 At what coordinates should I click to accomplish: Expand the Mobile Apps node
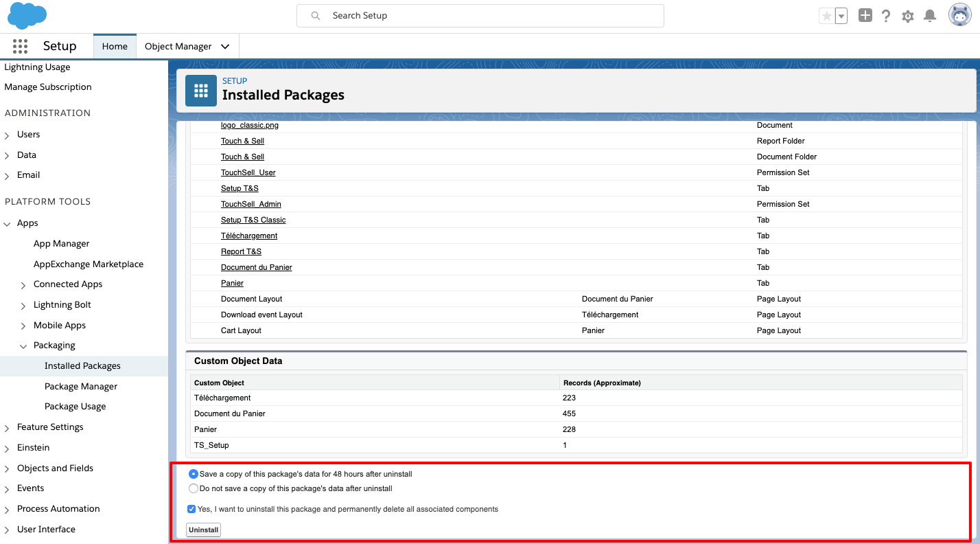(x=23, y=326)
